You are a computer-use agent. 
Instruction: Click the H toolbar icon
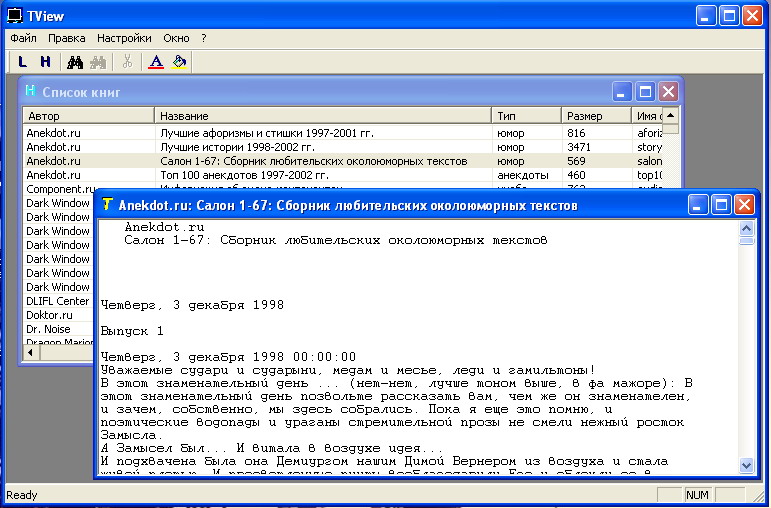[x=45, y=62]
